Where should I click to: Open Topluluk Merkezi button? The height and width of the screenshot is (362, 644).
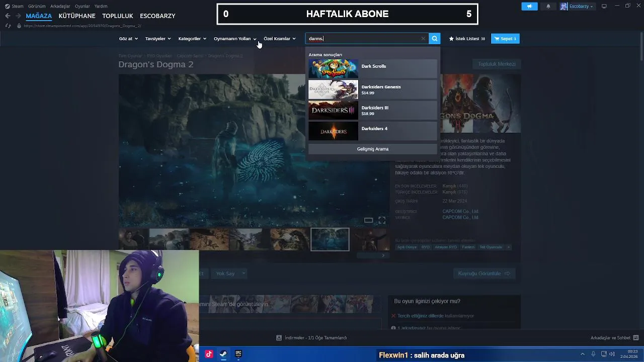click(497, 64)
